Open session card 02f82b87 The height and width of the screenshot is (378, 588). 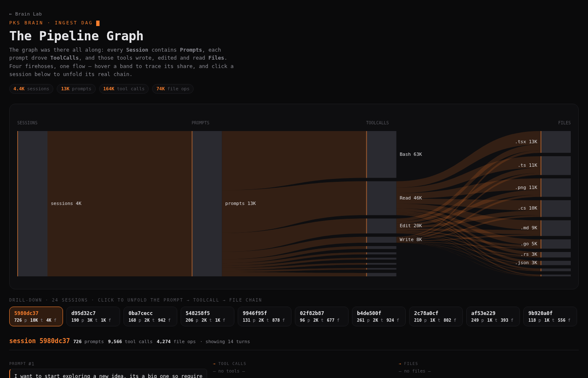coord(322,316)
